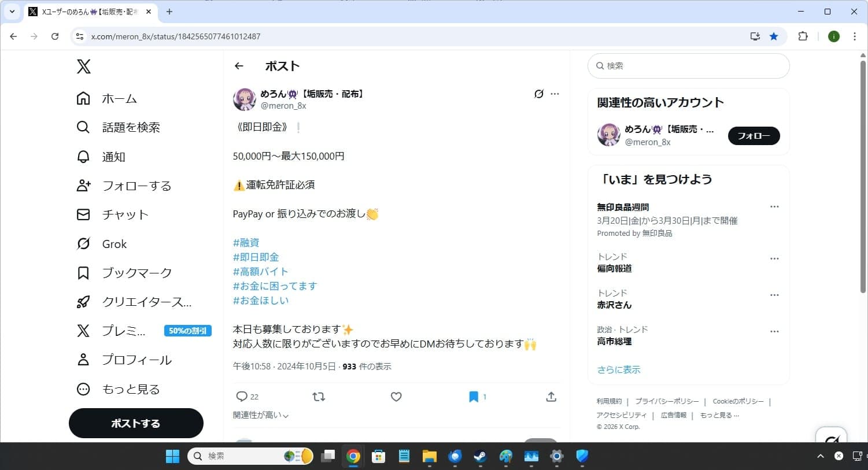Open the 広告情報 footer link
The width and height of the screenshot is (868, 470).
[674, 415]
